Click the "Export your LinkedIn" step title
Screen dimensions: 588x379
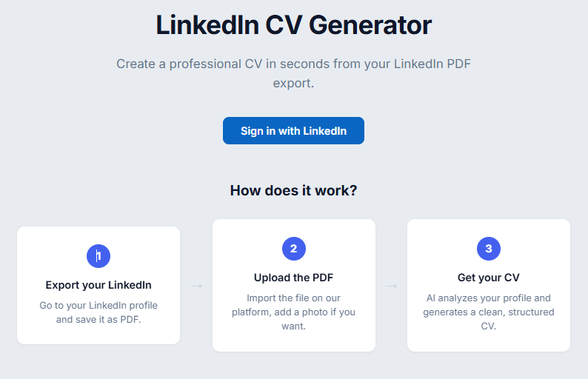click(98, 285)
